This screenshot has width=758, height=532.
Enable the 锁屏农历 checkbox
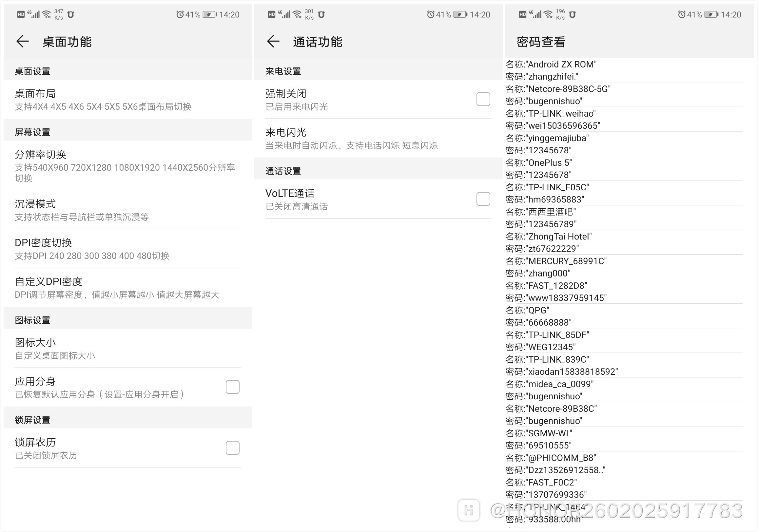[x=232, y=448]
